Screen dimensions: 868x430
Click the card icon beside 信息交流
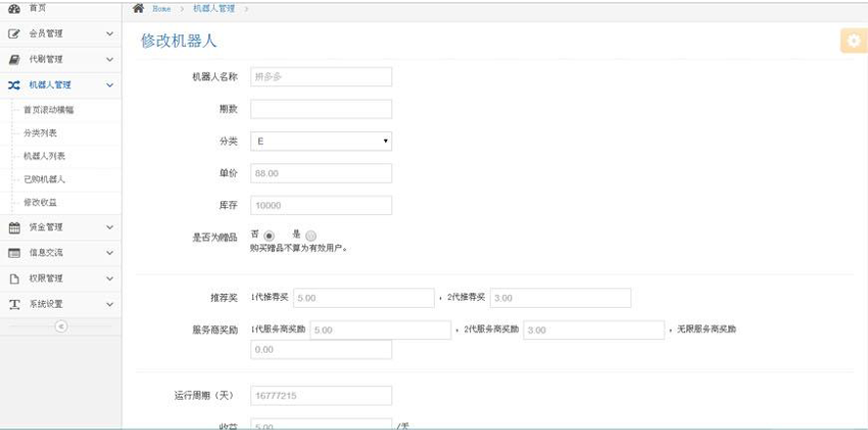click(x=15, y=252)
